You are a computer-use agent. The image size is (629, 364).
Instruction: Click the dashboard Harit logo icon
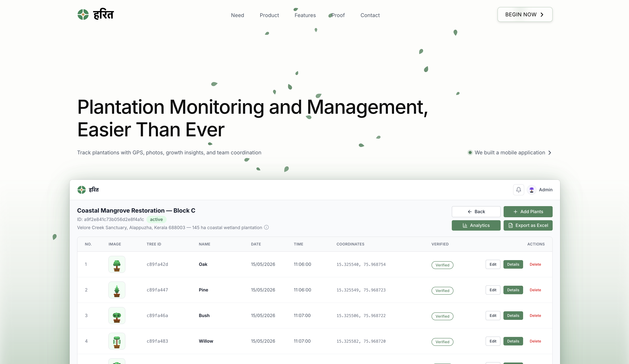(81, 190)
